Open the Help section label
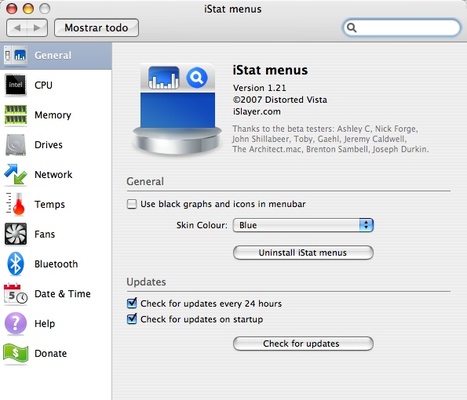Screen dimensions: 467x400 pyautogui.click(x=45, y=324)
